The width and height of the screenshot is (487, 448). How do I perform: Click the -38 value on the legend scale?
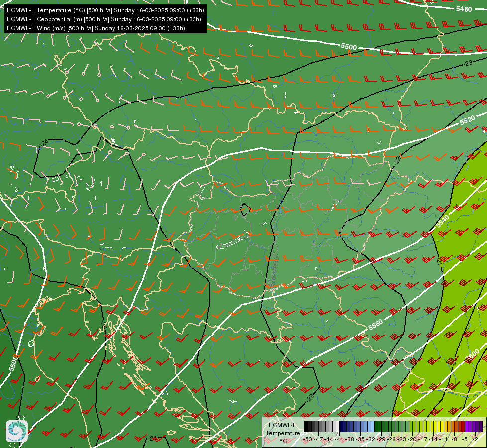(350, 439)
